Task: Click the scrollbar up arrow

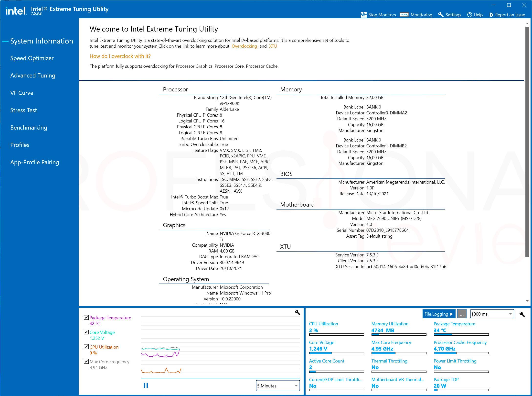Action: tap(527, 24)
